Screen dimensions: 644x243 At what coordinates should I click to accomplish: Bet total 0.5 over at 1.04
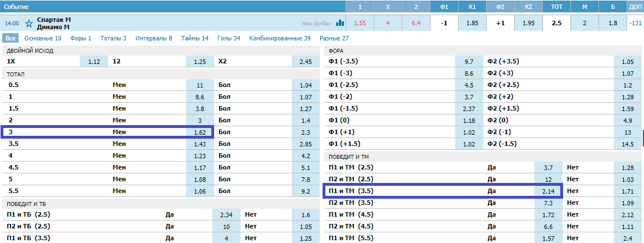pos(306,85)
